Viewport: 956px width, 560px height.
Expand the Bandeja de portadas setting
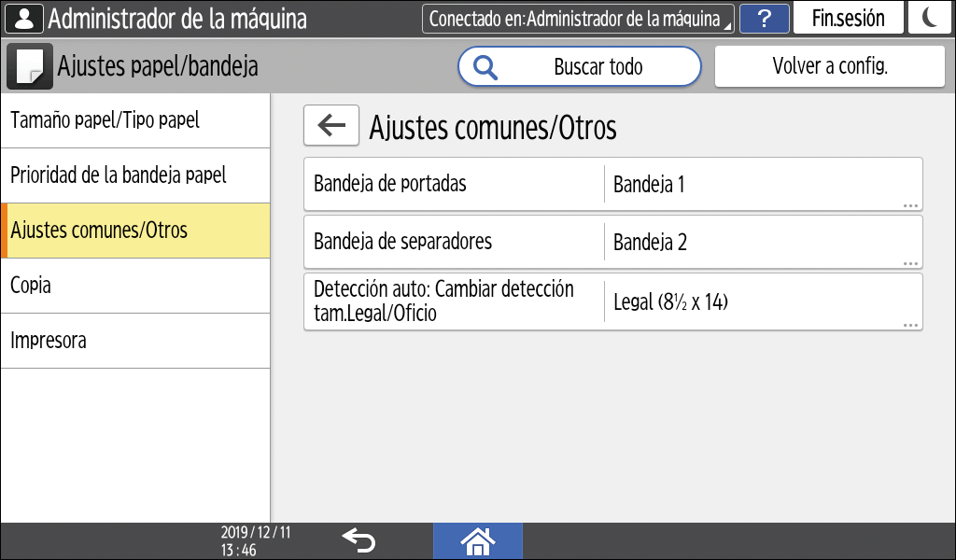click(x=613, y=185)
